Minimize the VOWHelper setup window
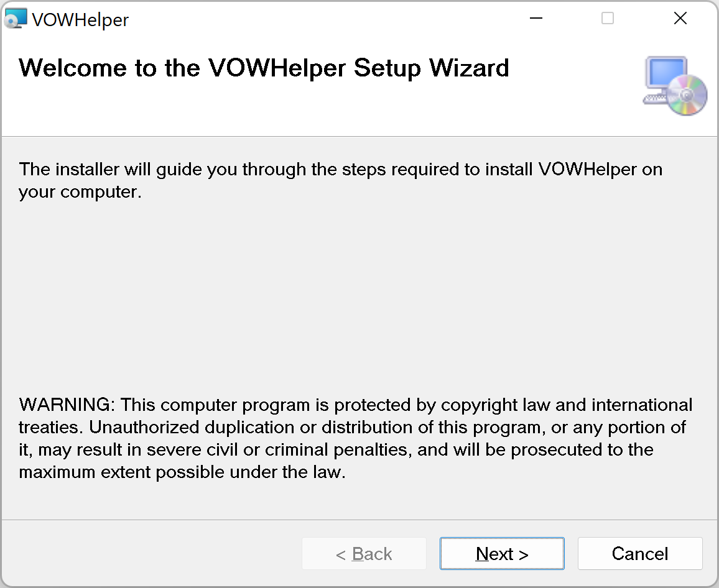719x588 pixels. click(x=536, y=19)
